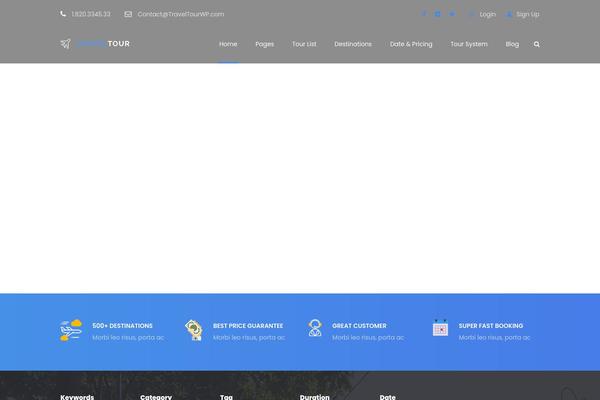Open the Home menu item
Image resolution: width=600 pixels, height=400 pixels.
click(228, 44)
